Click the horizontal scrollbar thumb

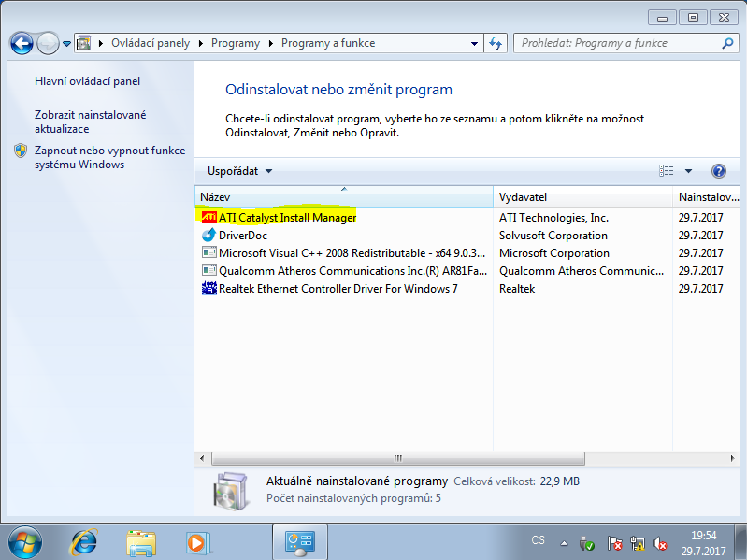[x=398, y=459]
